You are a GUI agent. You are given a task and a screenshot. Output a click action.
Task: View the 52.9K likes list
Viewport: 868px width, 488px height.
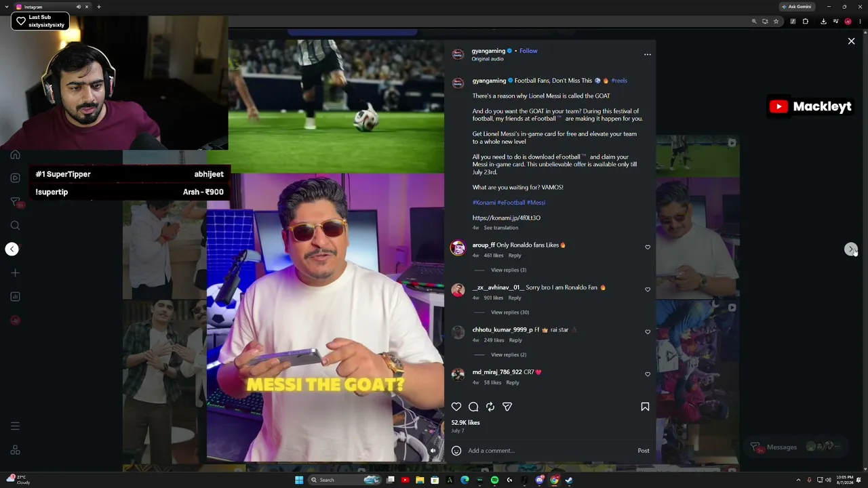tap(466, 422)
